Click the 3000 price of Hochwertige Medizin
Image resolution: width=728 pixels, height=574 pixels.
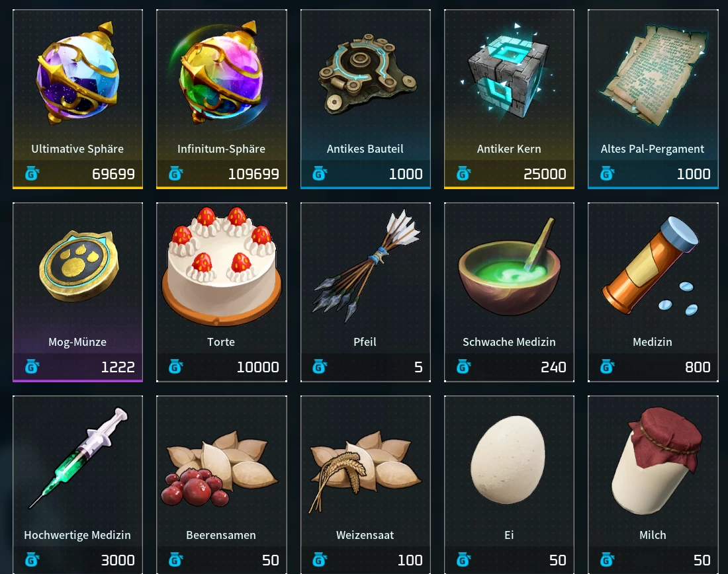tap(118, 560)
